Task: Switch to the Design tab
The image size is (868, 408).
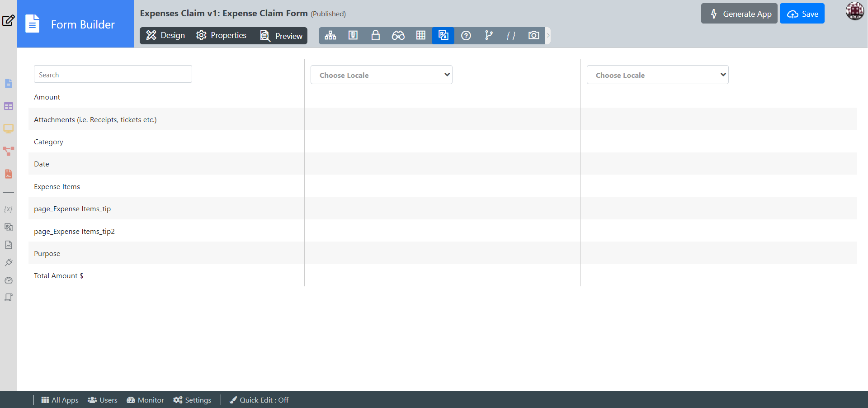Action: click(x=165, y=35)
